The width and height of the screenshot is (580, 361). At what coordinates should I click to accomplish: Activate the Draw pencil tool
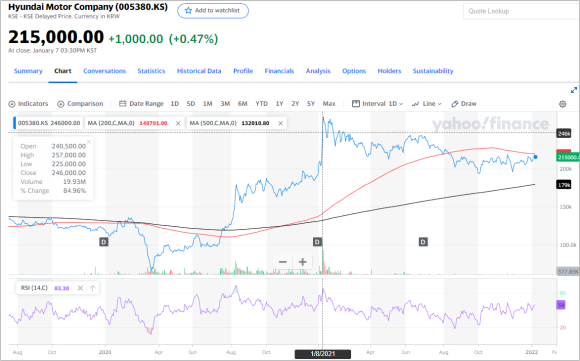click(464, 104)
